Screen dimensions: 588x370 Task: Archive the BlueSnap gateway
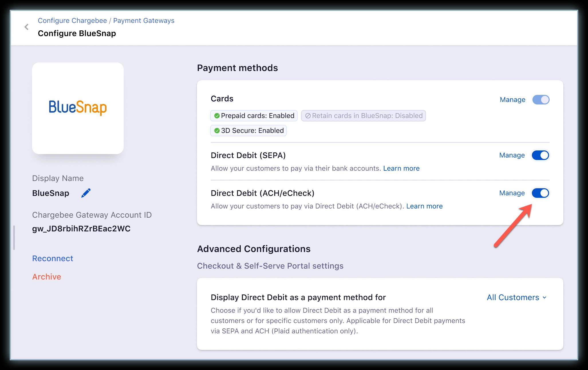[x=47, y=277]
